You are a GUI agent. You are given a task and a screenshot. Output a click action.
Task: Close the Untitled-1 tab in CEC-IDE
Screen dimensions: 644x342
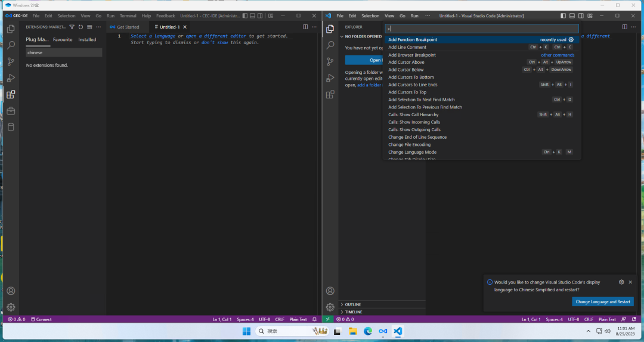185,27
